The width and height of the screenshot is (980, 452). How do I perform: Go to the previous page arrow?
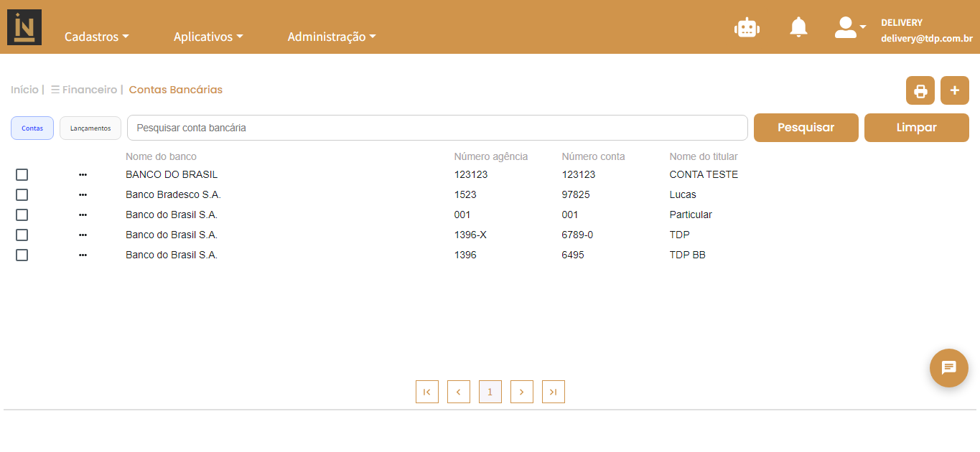coord(459,392)
